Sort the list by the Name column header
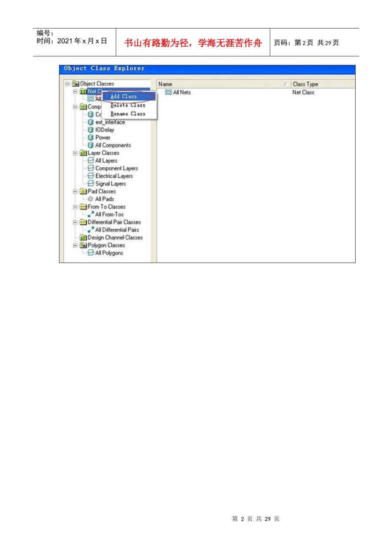The height and width of the screenshot is (555, 392). coord(224,84)
